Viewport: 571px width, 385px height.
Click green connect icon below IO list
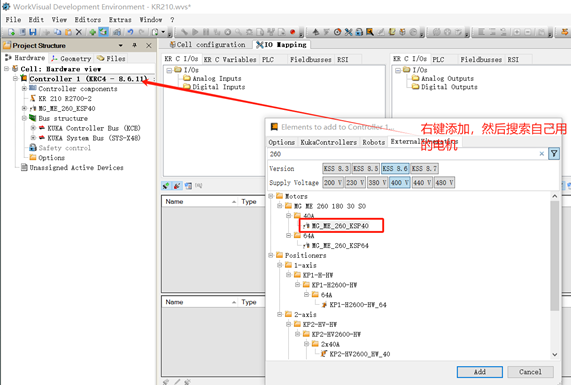click(x=166, y=186)
